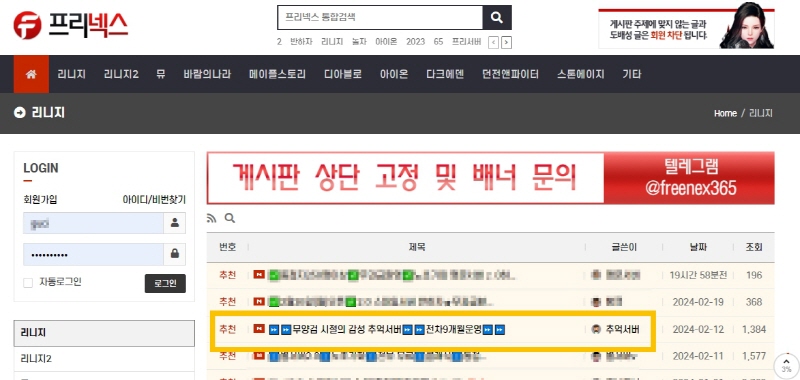800x380 pixels.
Task: Go to home via the red house icon
Action: pos(31,74)
